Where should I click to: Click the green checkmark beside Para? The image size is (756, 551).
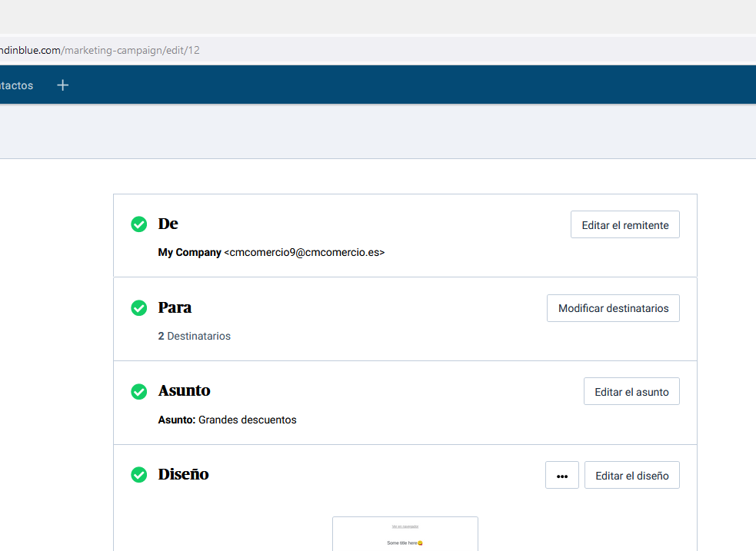pos(139,308)
